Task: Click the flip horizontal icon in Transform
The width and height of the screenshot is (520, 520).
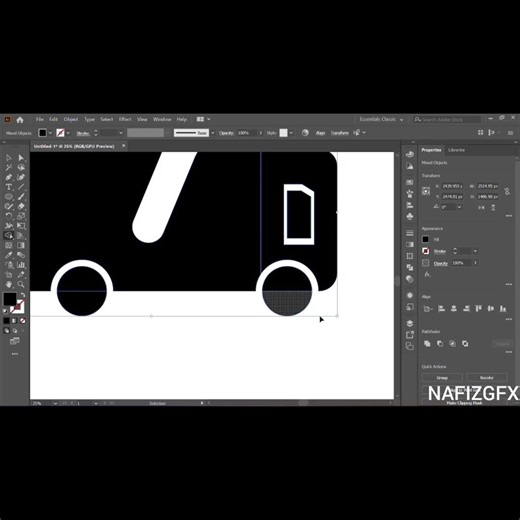Action: (481, 207)
